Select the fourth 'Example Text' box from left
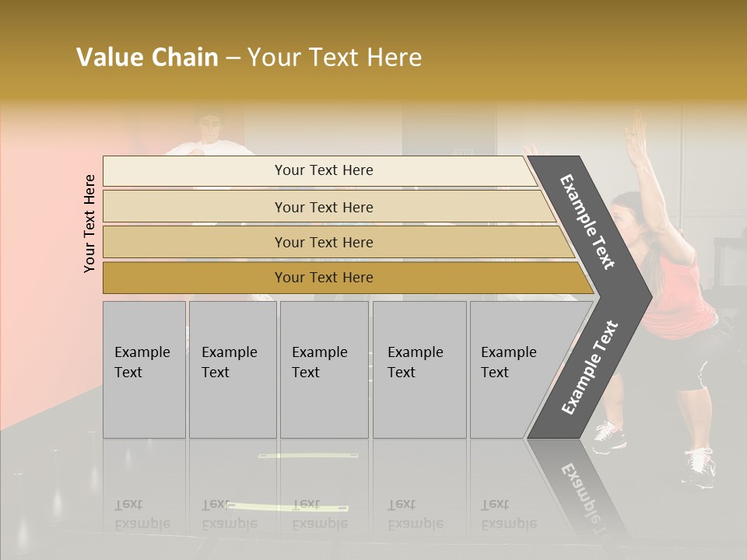 (x=419, y=369)
